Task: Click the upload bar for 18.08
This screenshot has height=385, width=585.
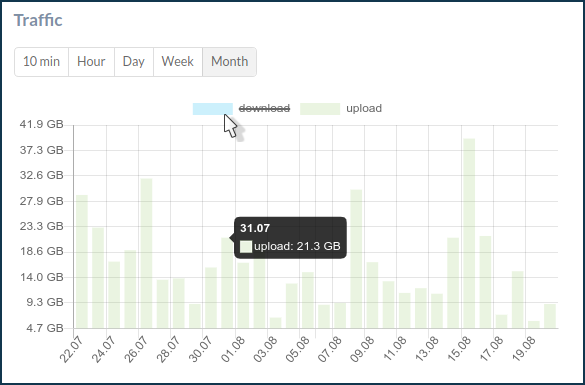Action: (517, 300)
